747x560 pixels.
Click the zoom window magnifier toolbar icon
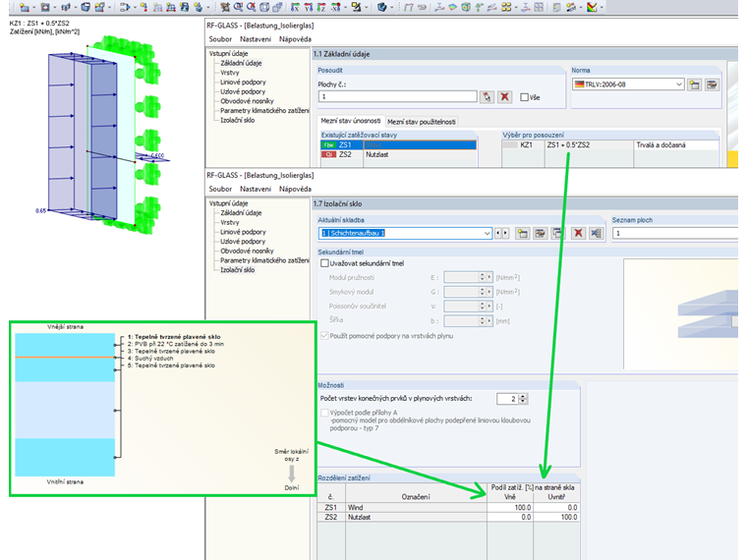pyautogui.click(x=238, y=7)
